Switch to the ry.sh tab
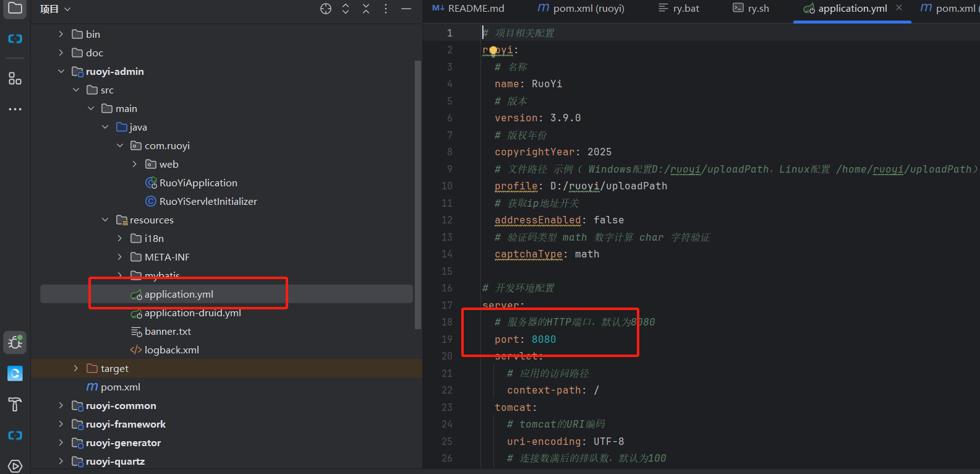Screen dimensions: 980x474 pyautogui.click(x=751, y=9)
